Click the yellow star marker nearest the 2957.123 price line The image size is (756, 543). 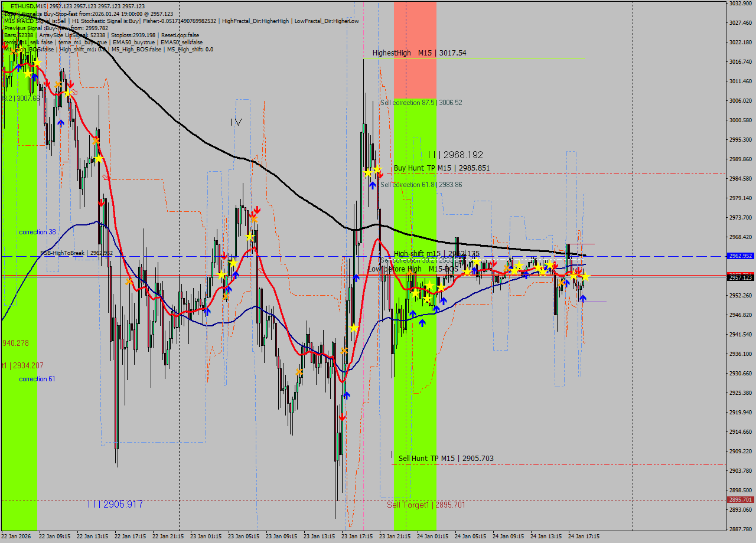click(585, 277)
